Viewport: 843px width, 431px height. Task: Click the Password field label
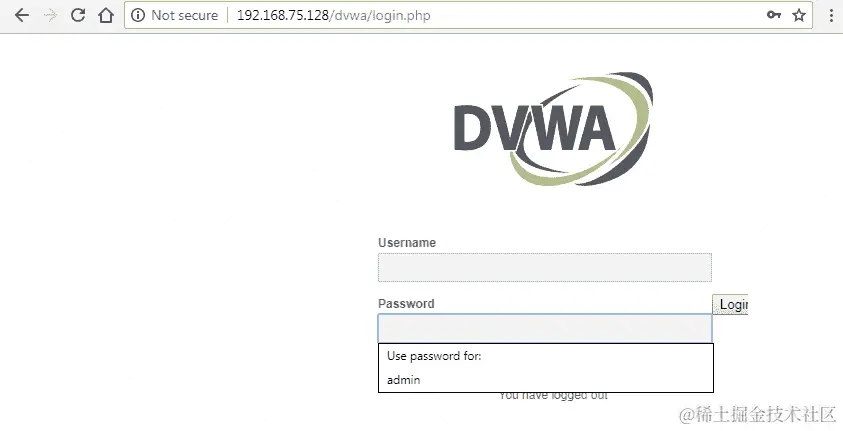coord(406,304)
